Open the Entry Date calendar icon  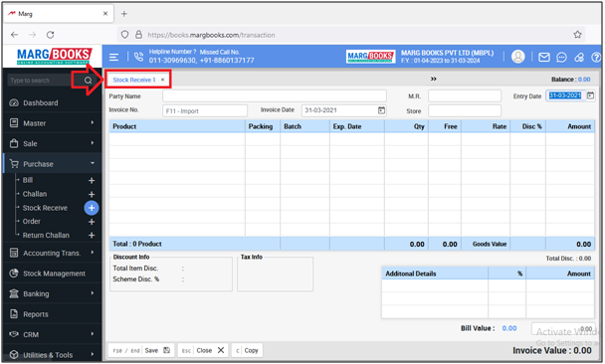[590, 95]
